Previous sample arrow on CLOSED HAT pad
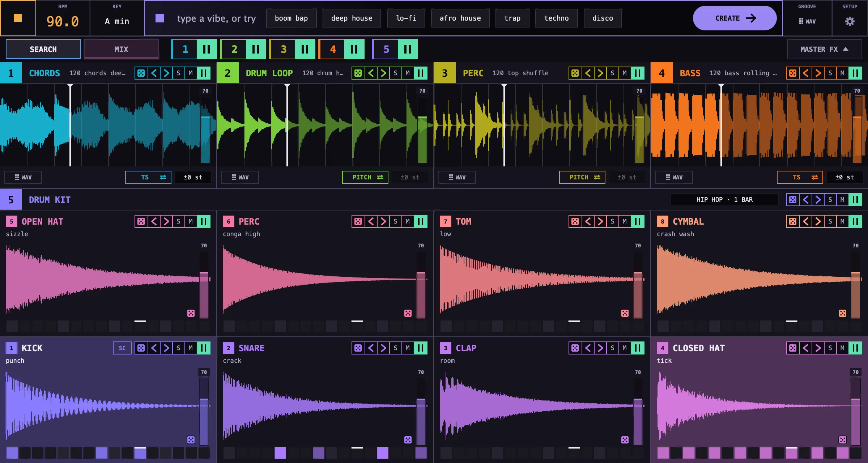Viewport: 868px width, 463px height. 806,348
